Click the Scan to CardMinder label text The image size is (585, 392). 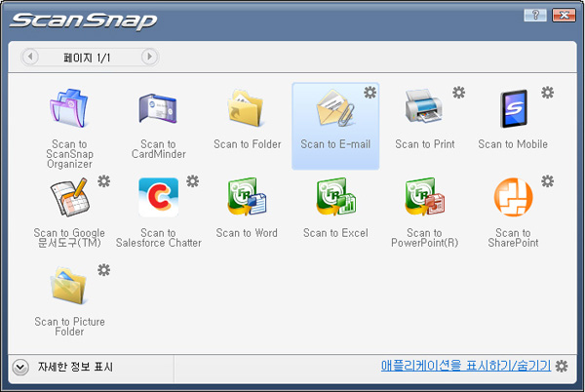pos(158,149)
